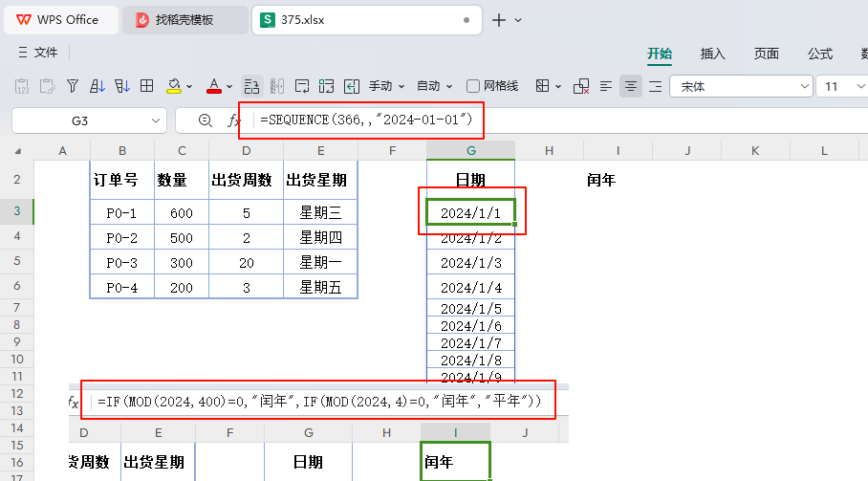Expand the borders dropdown arrow
This screenshot has height=481, width=868.
[558, 86]
